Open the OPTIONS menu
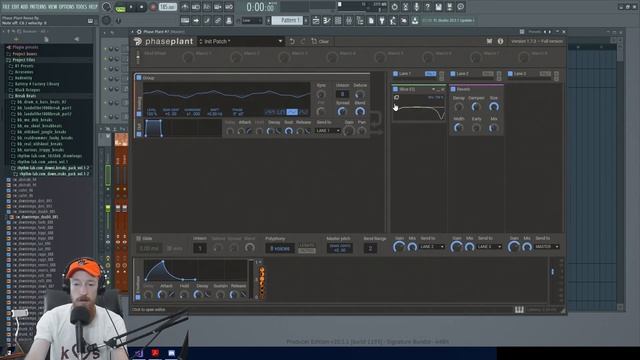The height and width of the screenshot is (360, 640). coord(67,7)
